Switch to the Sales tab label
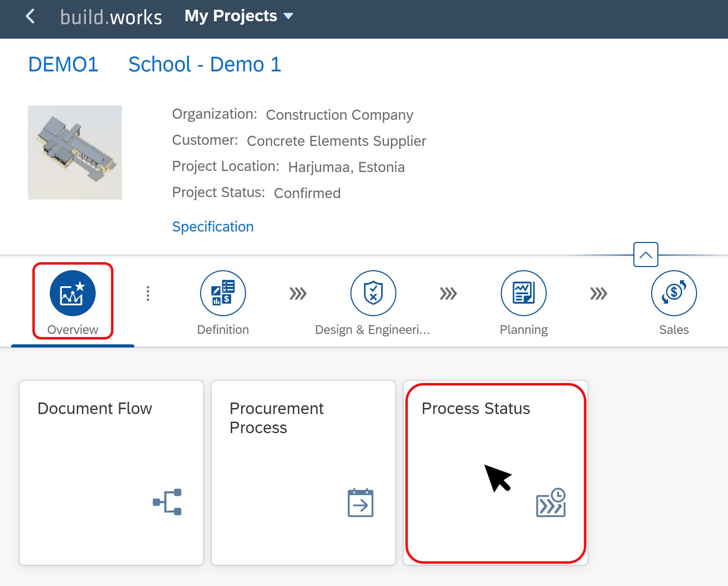The width and height of the screenshot is (728, 586). tap(674, 329)
